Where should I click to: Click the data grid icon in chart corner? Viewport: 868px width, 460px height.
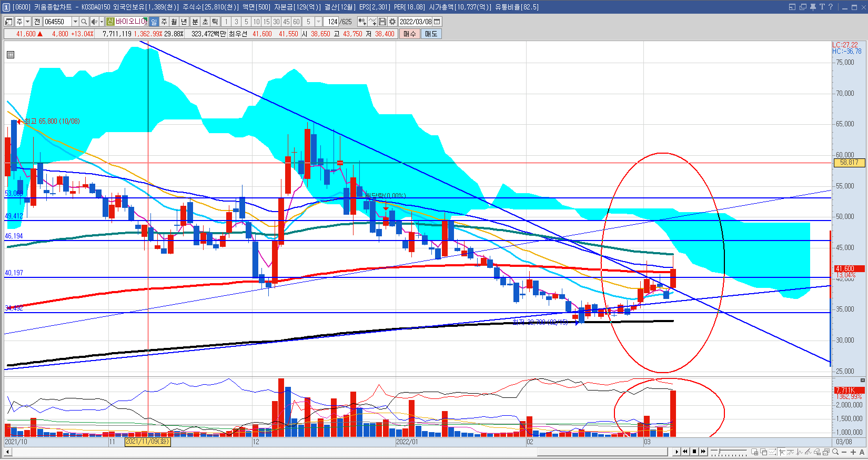[x=11, y=55]
